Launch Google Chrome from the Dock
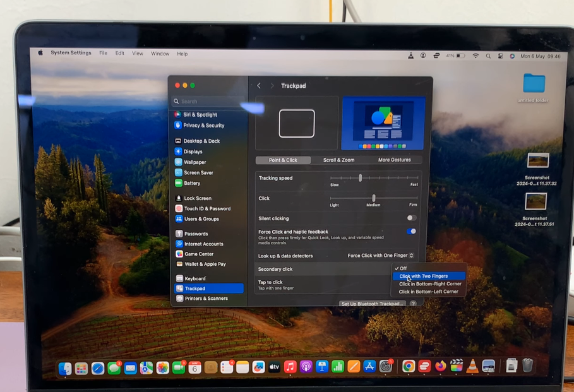 coord(409,366)
